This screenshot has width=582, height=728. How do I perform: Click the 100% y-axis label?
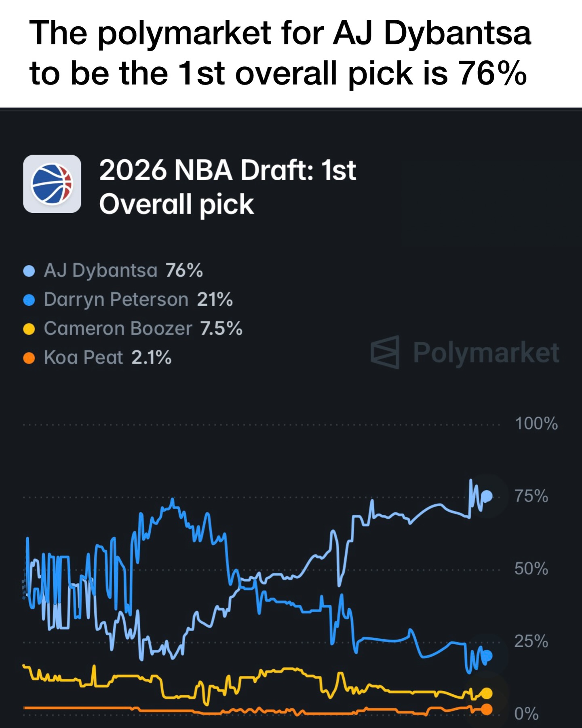536,424
